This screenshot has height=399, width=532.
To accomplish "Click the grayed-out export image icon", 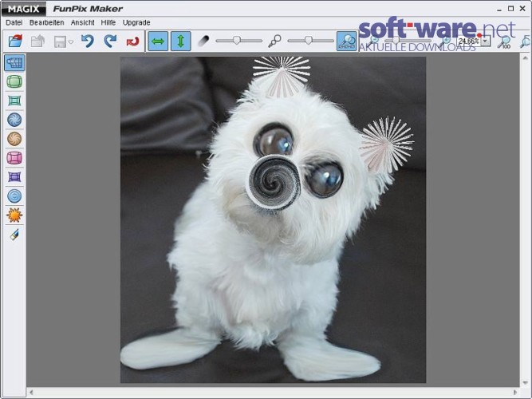I will point(37,41).
